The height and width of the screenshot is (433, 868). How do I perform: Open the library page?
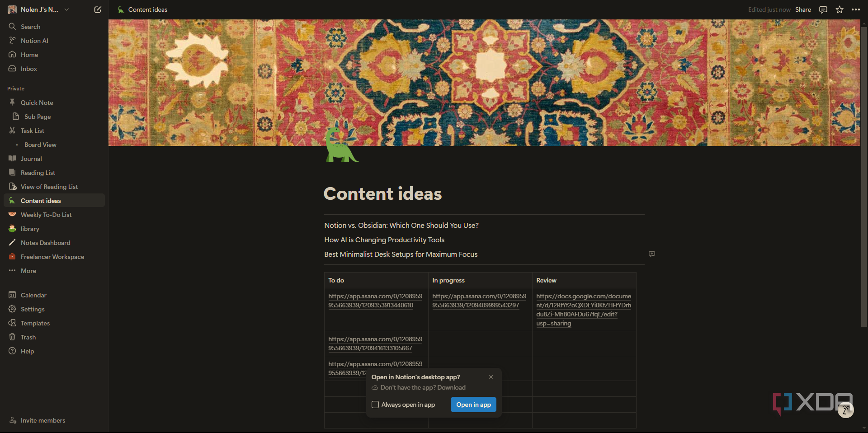[x=54, y=229]
